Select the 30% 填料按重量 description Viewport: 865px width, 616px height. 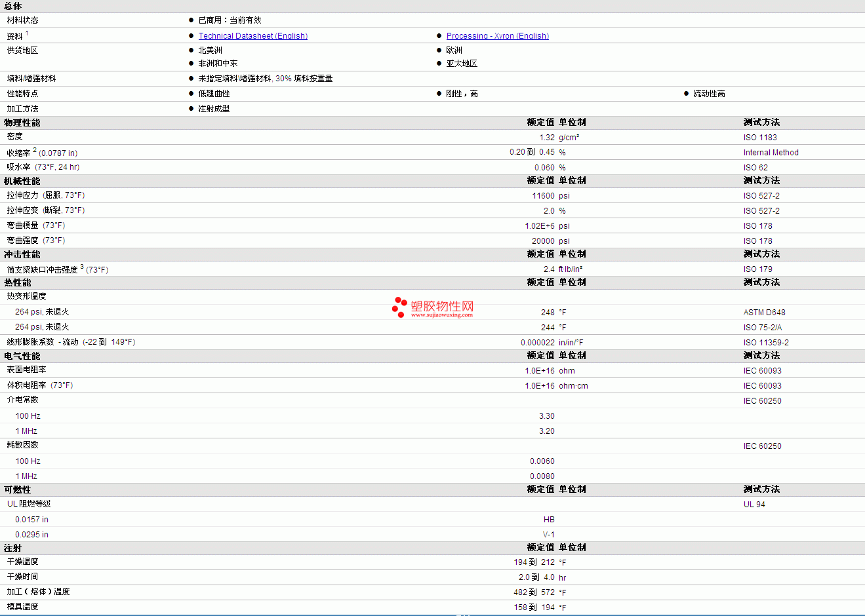point(304,79)
